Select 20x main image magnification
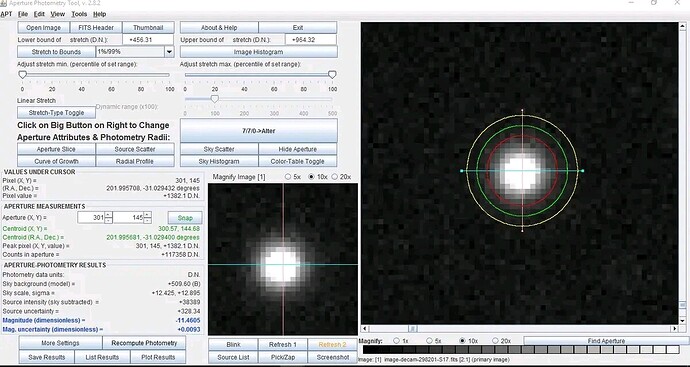This screenshot has width=690, height=367. coord(495,341)
